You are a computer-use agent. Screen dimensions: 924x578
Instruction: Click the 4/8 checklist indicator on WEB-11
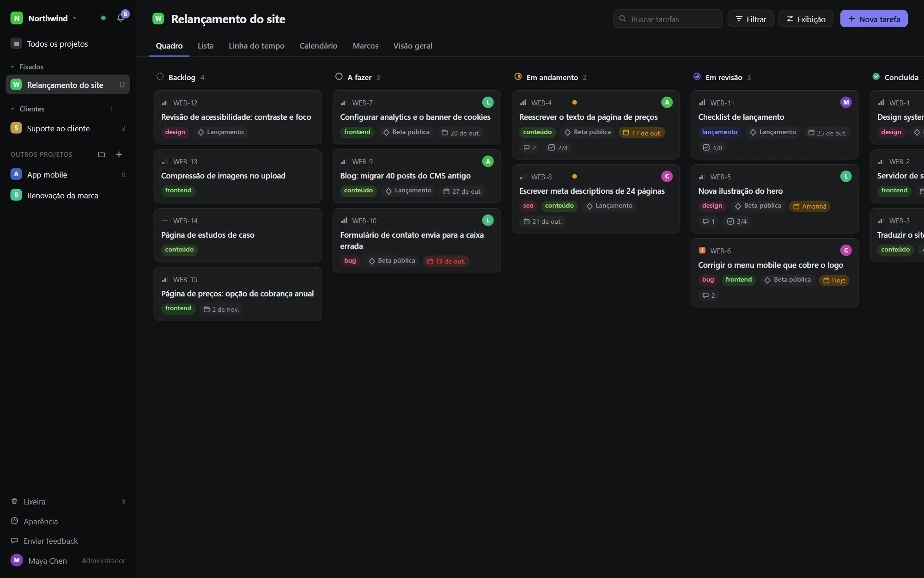coord(712,148)
